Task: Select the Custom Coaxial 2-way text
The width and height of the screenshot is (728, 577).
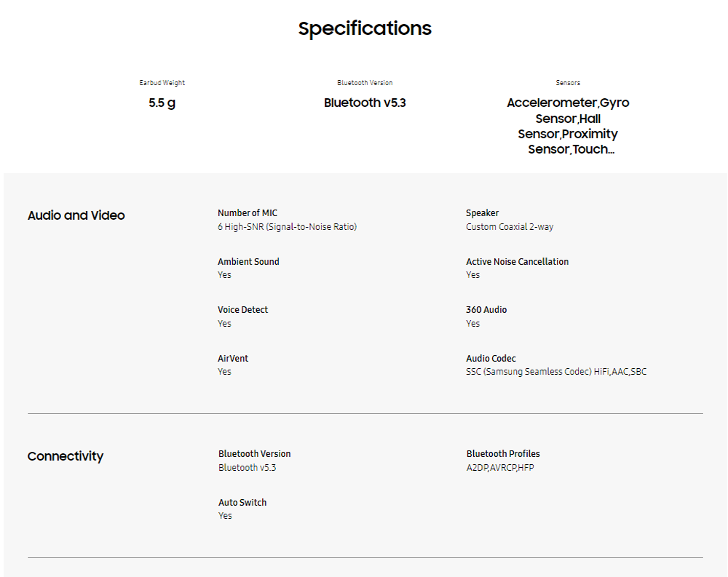Action: click(510, 227)
